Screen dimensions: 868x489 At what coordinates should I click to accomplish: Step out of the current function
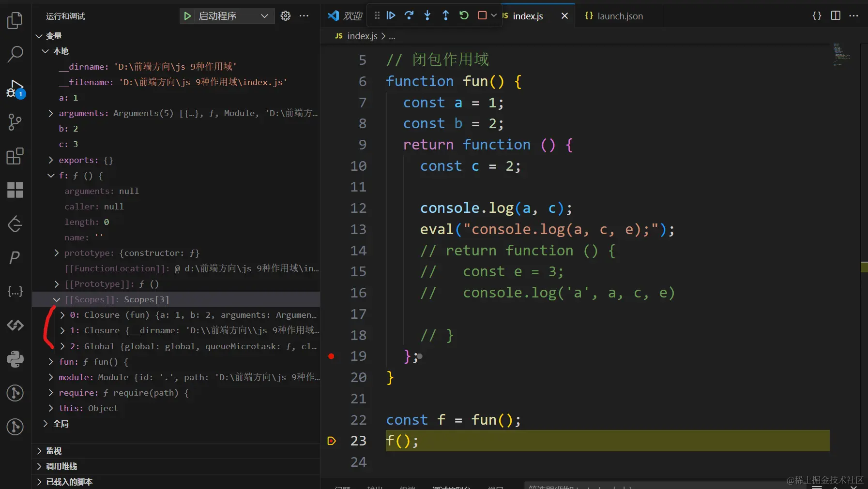click(x=446, y=15)
